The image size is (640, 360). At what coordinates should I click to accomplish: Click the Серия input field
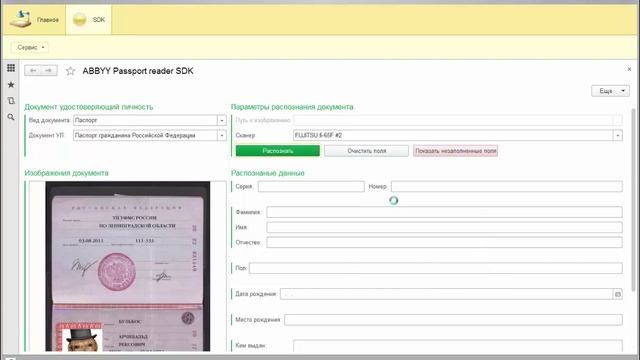click(311, 187)
